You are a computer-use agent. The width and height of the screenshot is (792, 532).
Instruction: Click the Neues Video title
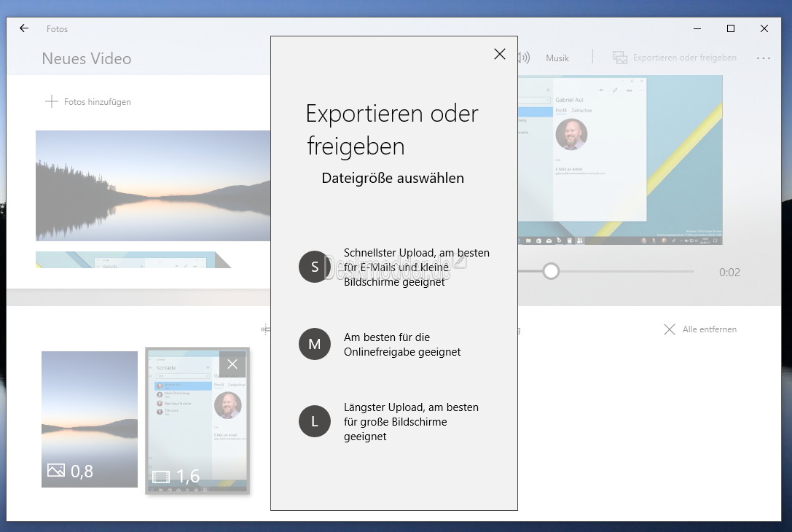click(87, 58)
